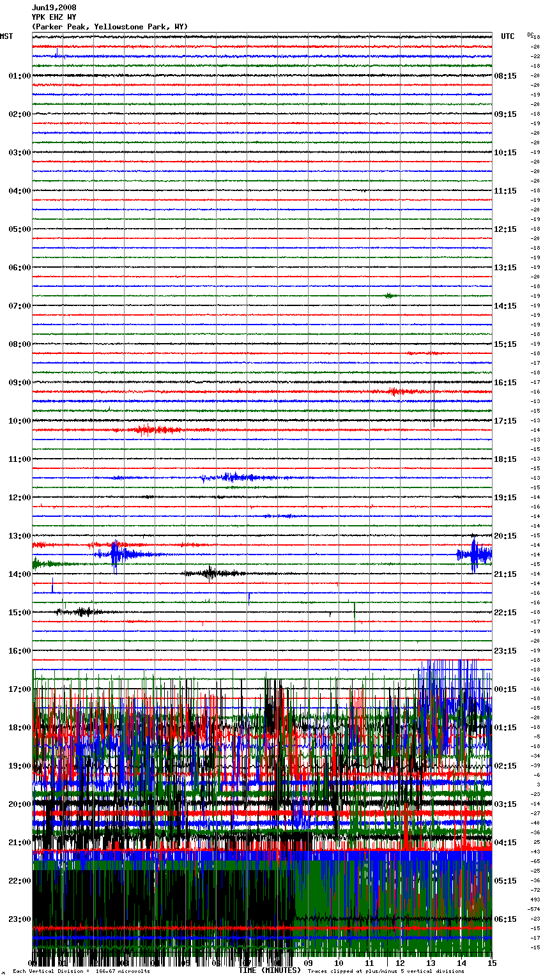Viewport: 543px width, 980px height.
Task: Click the 18:15 UTC time label
Action: tap(505, 459)
